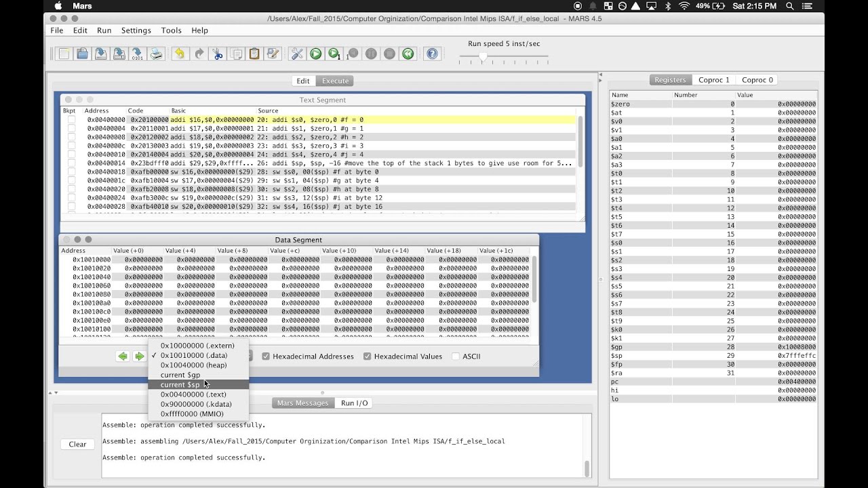
Task: Open the Tools menu
Action: pyautogui.click(x=172, y=30)
